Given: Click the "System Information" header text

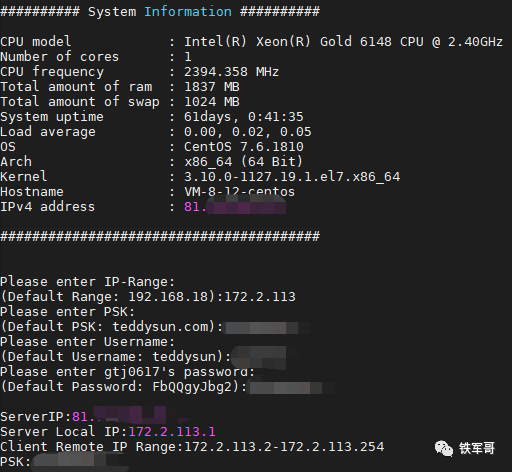Looking at the screenshot, I should click(160, 12).
